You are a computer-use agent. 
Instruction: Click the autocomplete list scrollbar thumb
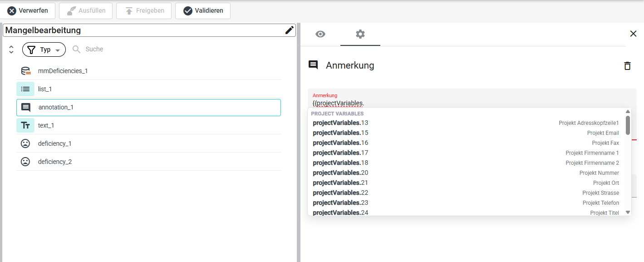point(628,125)
